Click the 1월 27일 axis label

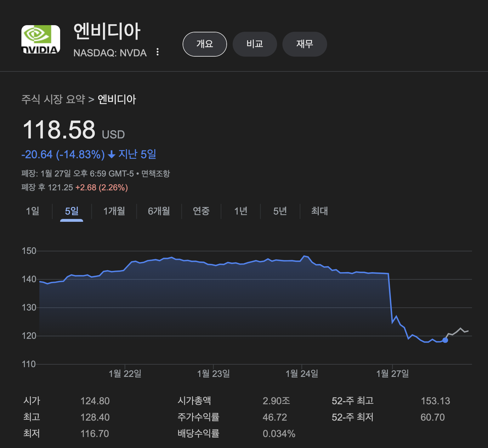393,374
